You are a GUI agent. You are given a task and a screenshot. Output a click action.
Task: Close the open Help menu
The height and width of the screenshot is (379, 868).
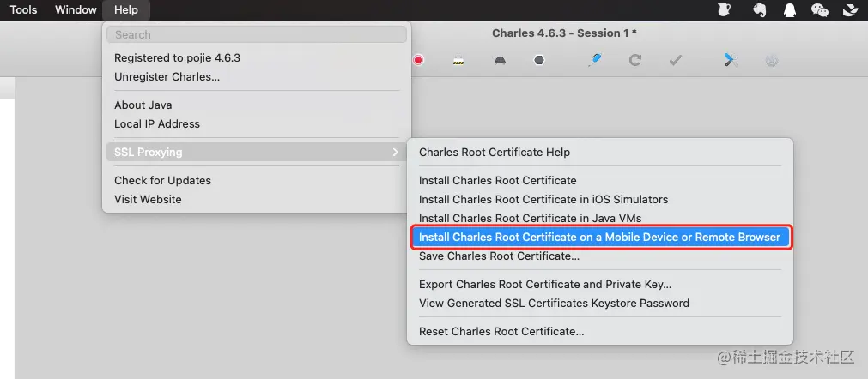click(x=126, y=10)
